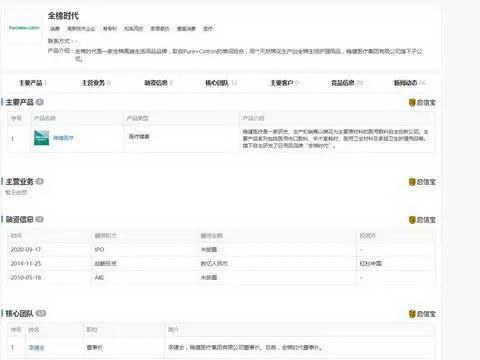Click the 稳健医疗 green product logo
The width and height of the screenshot is (480, 360).
coord(42,138)
